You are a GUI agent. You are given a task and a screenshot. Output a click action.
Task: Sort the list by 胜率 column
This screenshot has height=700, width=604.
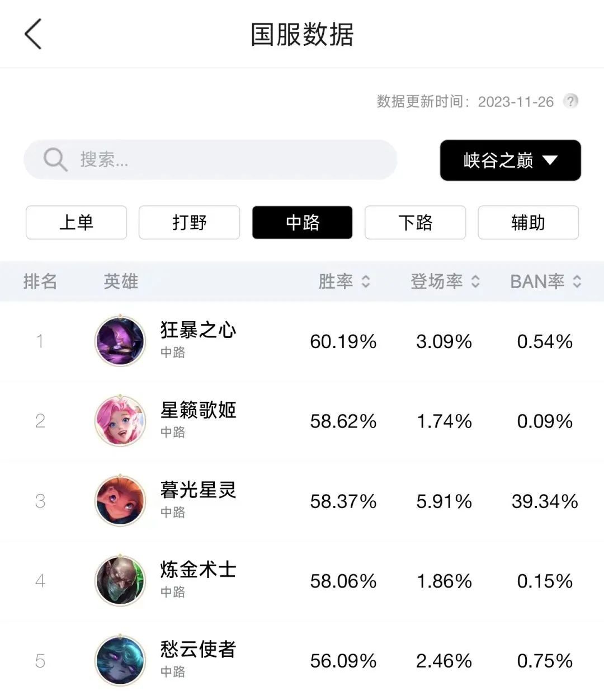click(345, 281)
